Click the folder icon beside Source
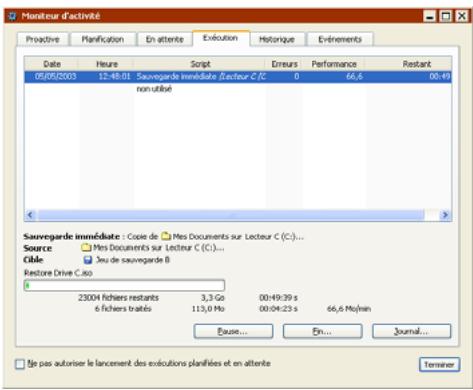 pos(86,247)
